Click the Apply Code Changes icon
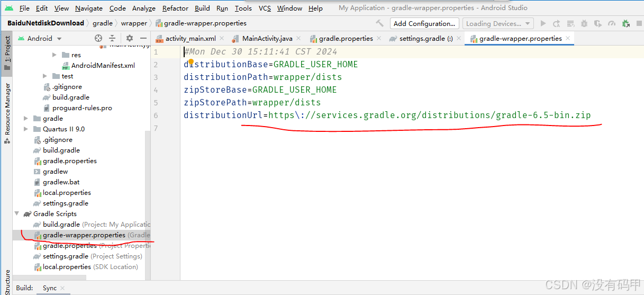644x295 pixels. tap(570, 23)
